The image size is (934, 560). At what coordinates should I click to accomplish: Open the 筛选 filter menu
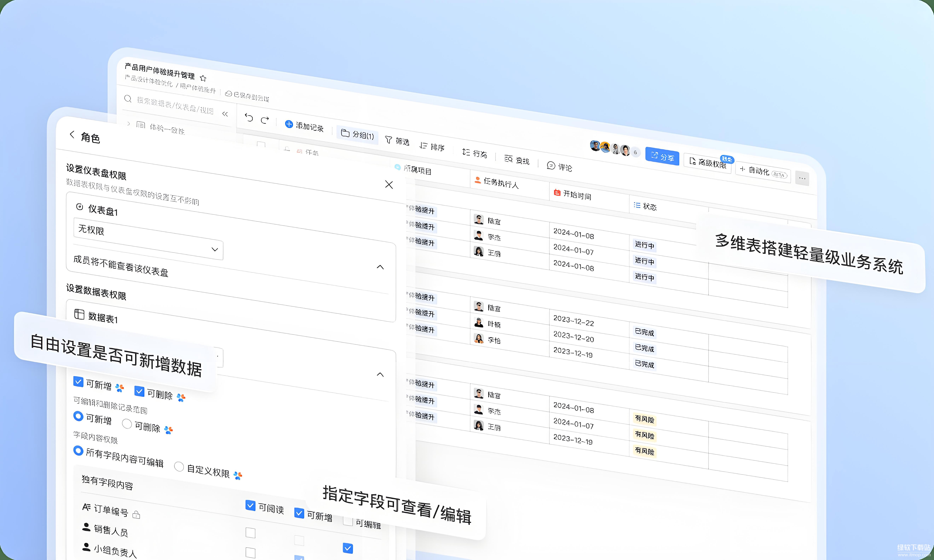(x=397, y=141)
